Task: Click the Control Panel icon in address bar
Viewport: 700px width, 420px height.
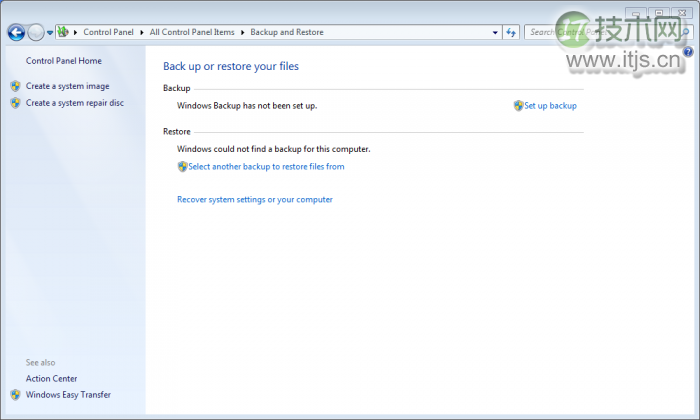Action: (64, 32)
